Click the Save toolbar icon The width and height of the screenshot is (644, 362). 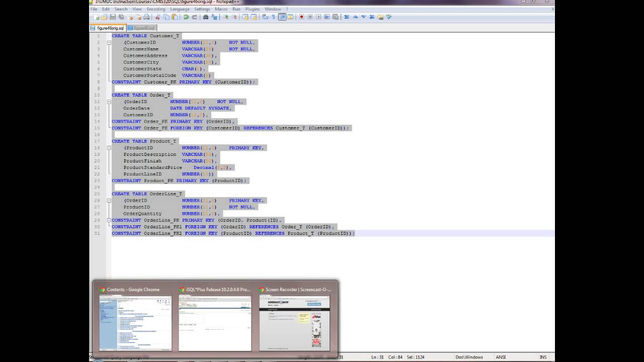[113, 17]
